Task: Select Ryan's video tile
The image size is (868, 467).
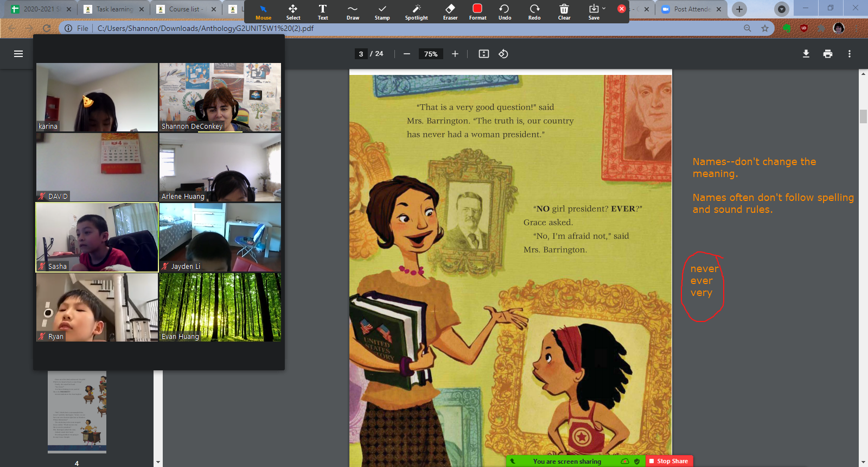Action: 97,307
